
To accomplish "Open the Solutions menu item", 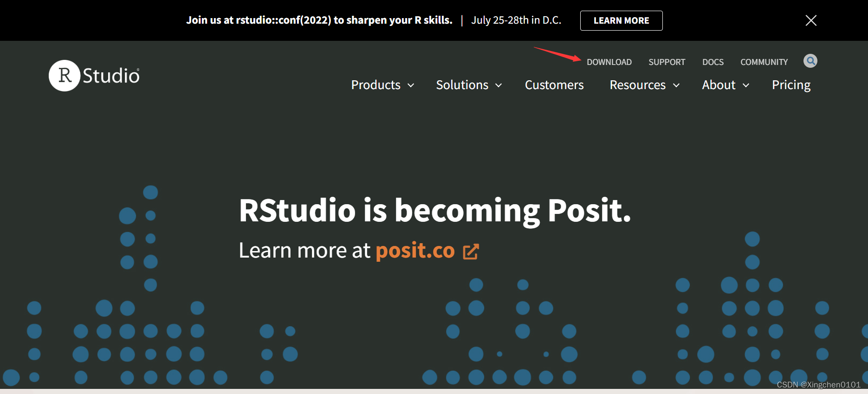I will tap(462, 85).
